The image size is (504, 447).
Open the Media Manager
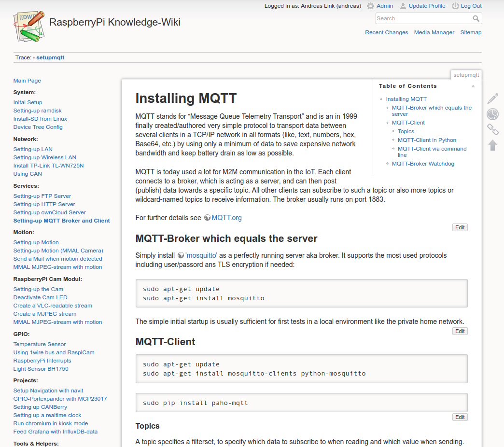pyautogui.click(x=434, y=32)
